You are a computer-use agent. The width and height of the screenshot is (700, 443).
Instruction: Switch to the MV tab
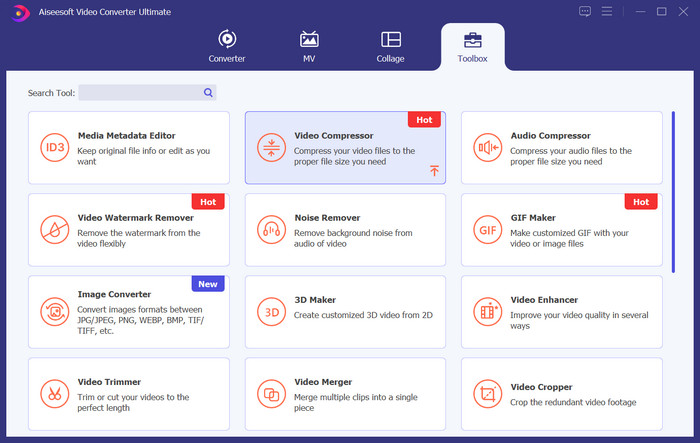pos(309,46)
